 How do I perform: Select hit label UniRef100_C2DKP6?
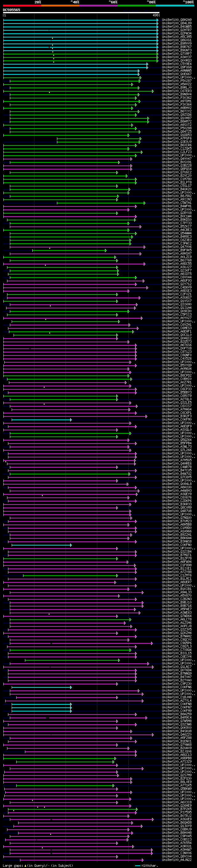pos(177,501)
